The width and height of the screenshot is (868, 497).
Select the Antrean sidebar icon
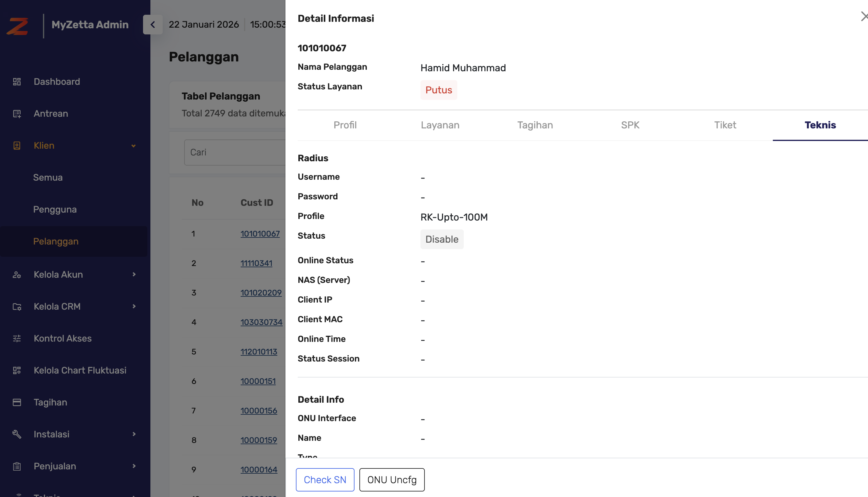(x=17, y=114)
